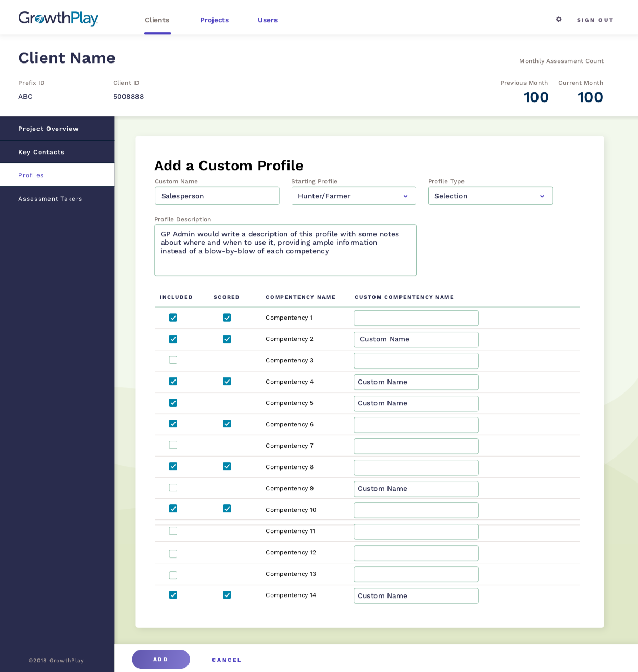Image resolution: width=638 pixels, height=672 pixels.
Task: Click the Client ID value 5008888
Action: [129, 97]
